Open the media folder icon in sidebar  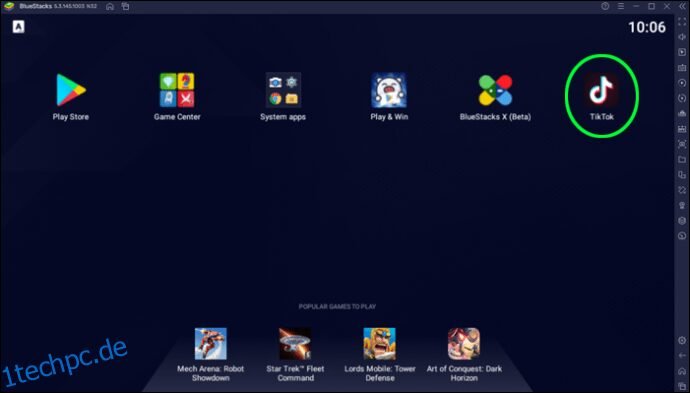(682, 159)
